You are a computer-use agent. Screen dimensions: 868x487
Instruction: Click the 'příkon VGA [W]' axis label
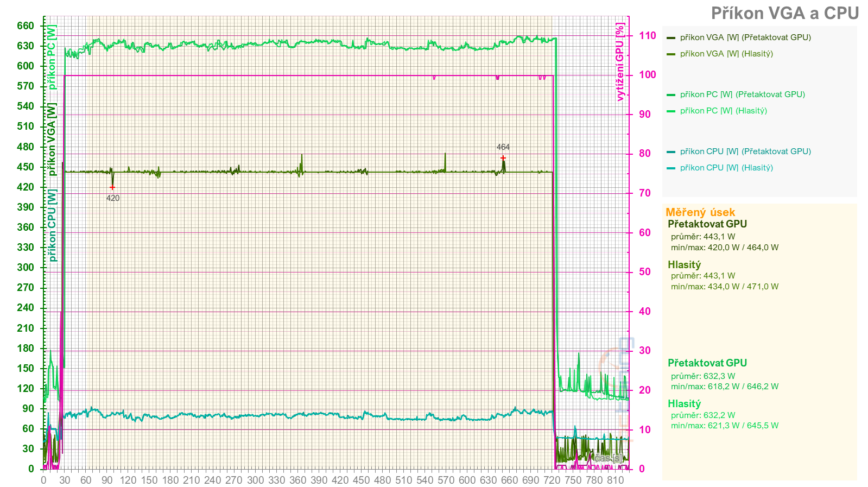coord(52,139)
